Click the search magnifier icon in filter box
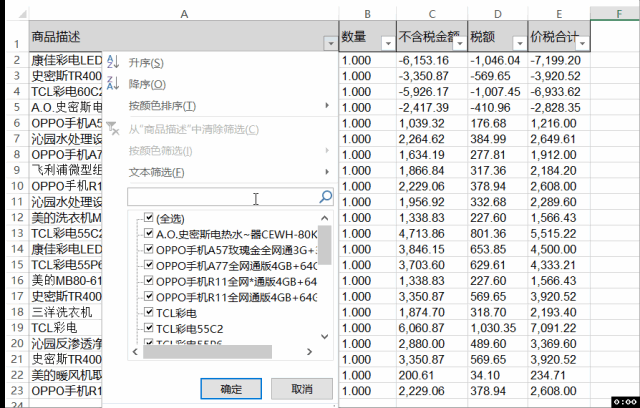The height and width of the screenshot is (408, 640). tap(325, 197)
